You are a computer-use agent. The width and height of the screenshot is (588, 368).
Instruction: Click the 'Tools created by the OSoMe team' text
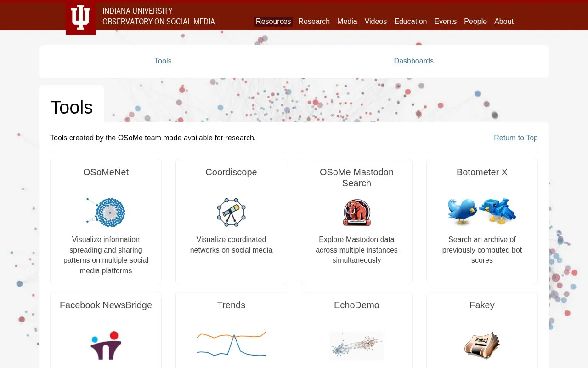click(153, 138)
